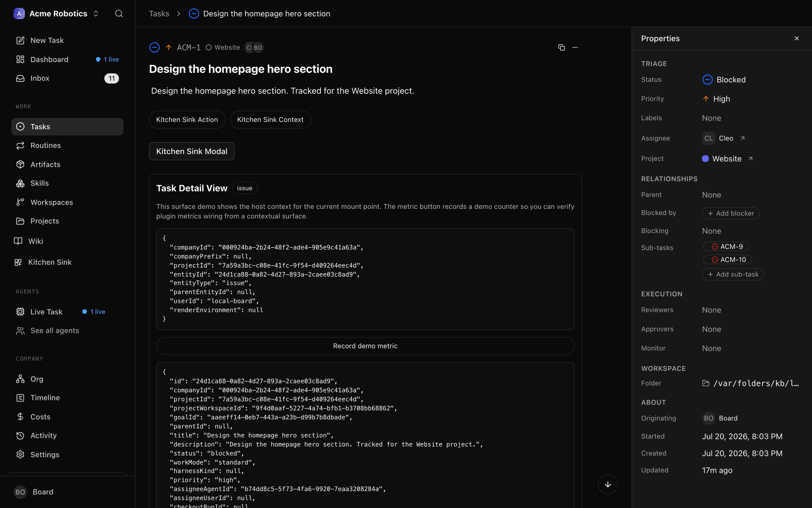This screenshot has height=508, width=812.
Task: Change the High priority value
Action: 716,99
